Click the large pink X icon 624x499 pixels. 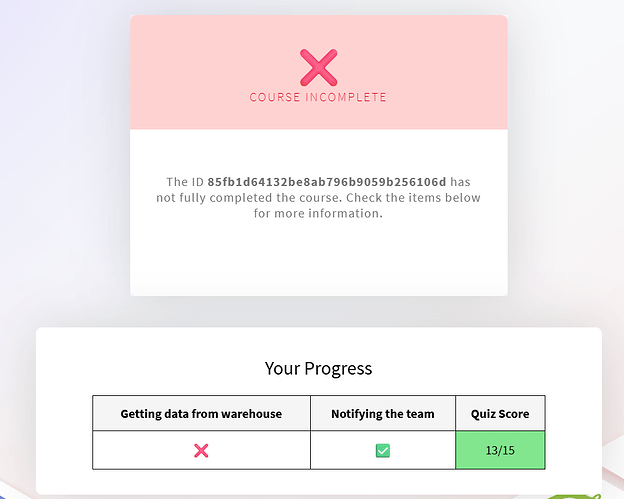(318, 67)
